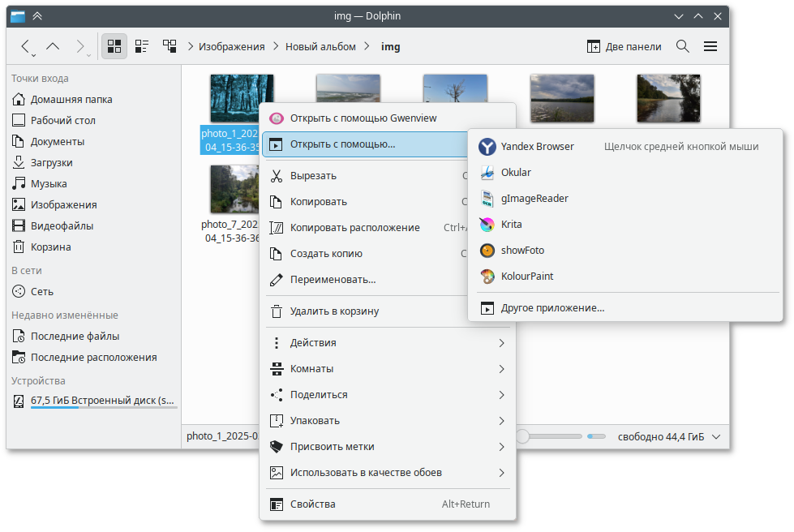Choose gImageReader from the submenu

click(534, 199)
